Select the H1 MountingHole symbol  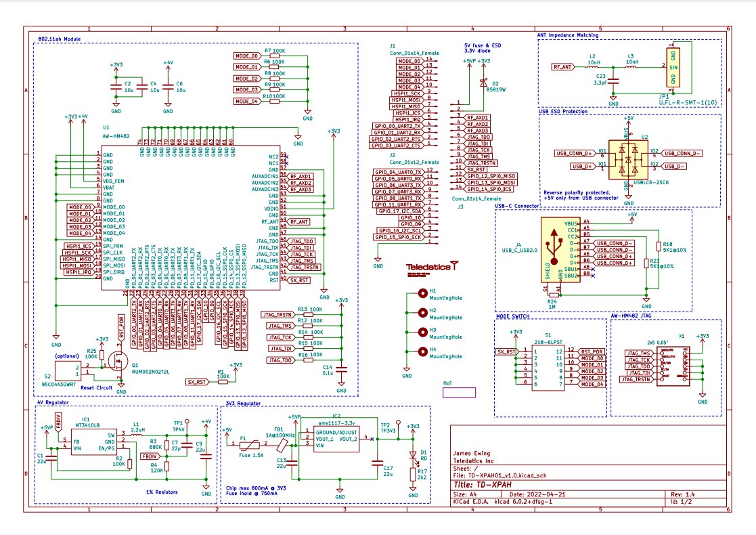(x=423, y=293)
